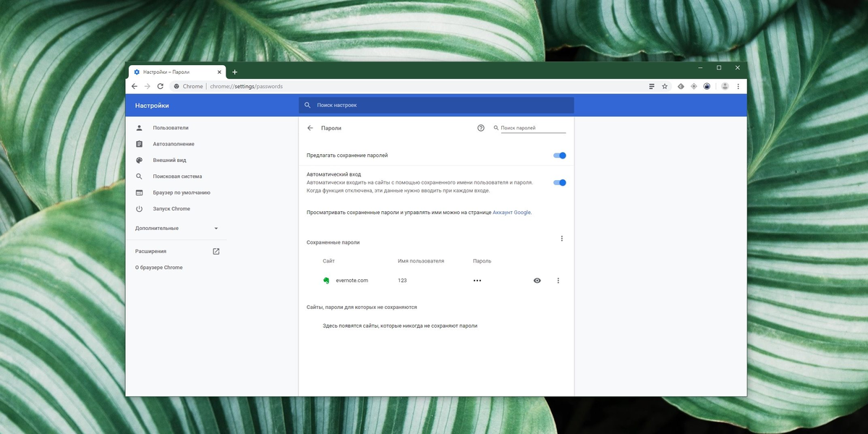Click the target-shaped extension icon
The width and height of the screenshot is (868, 434).
pos(694,86)
